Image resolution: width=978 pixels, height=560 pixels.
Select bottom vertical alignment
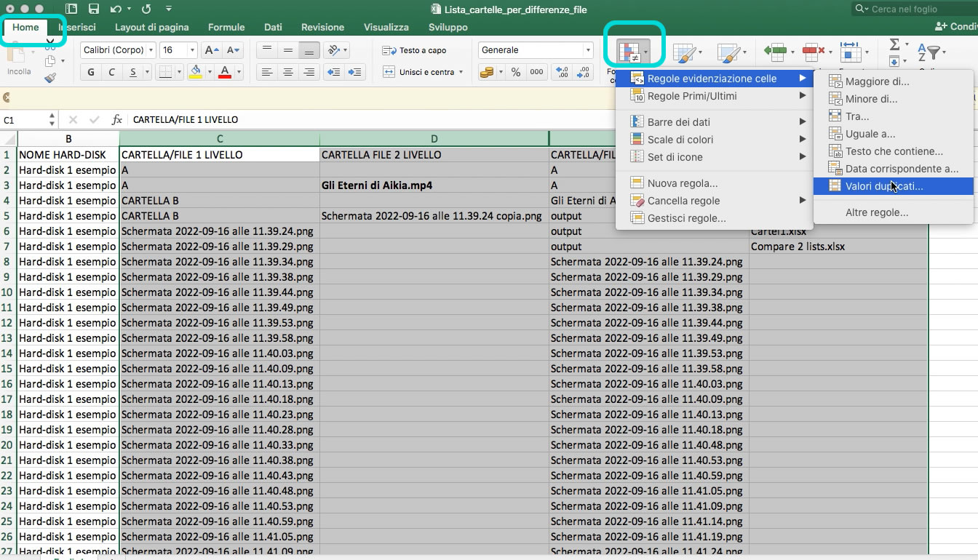[309, 50]
